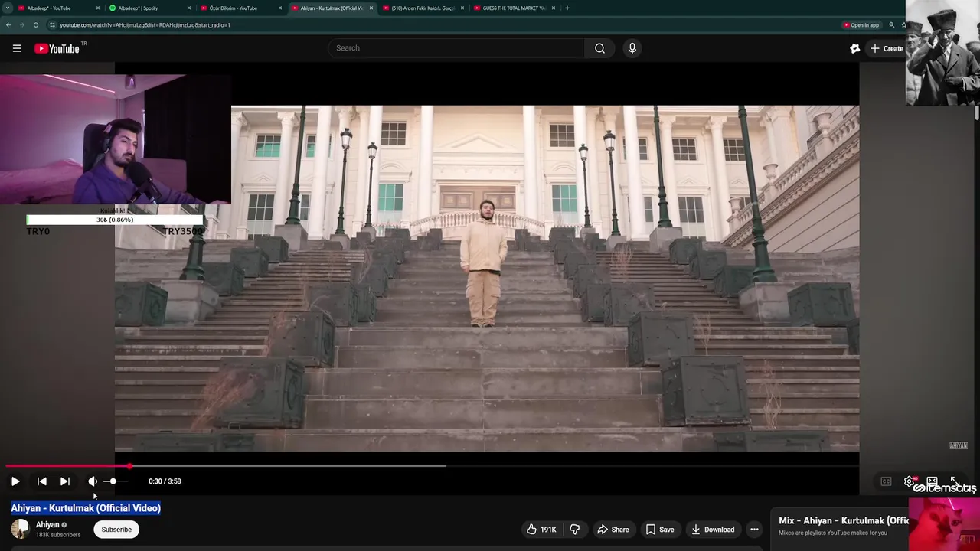Open the Ahiyan channel name link
Viewport: 980px width, 551px height.
(47, 524)
